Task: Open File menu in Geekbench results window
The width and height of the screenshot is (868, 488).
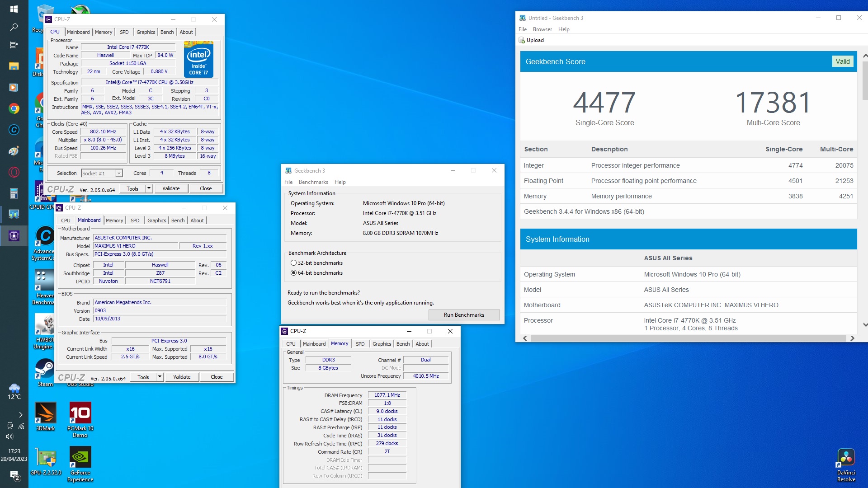Action: [x=523, y=29]
